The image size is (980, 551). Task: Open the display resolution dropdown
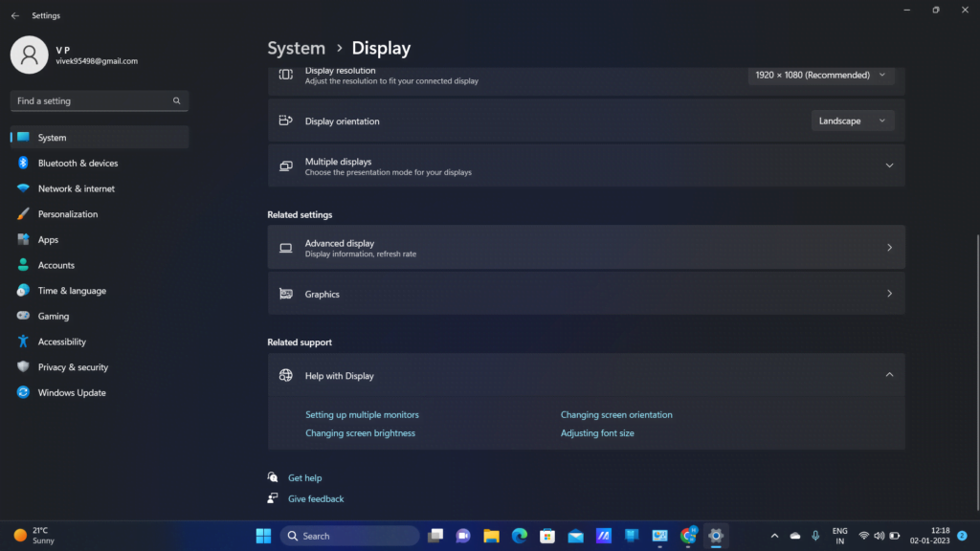click(x=820, y=75)
